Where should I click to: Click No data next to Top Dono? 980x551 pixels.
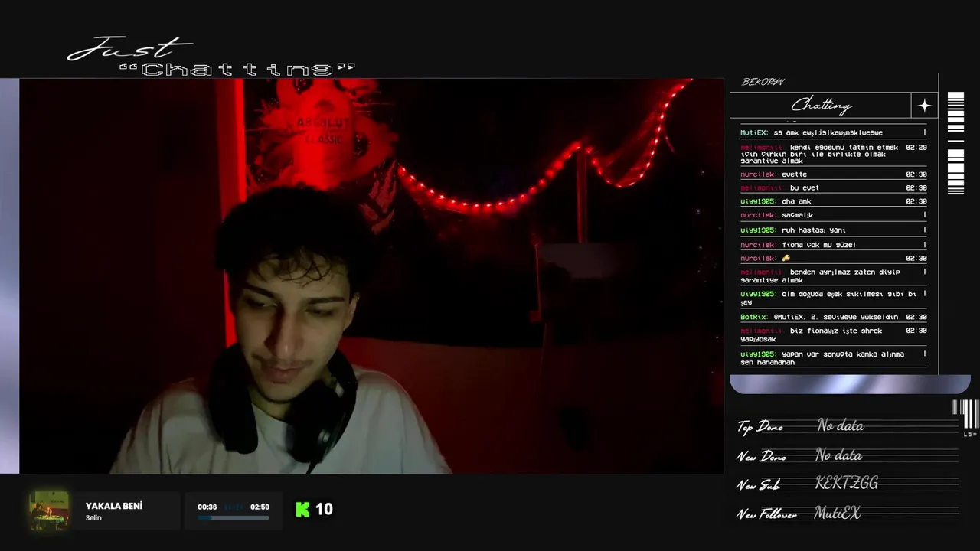pos(841,425)
